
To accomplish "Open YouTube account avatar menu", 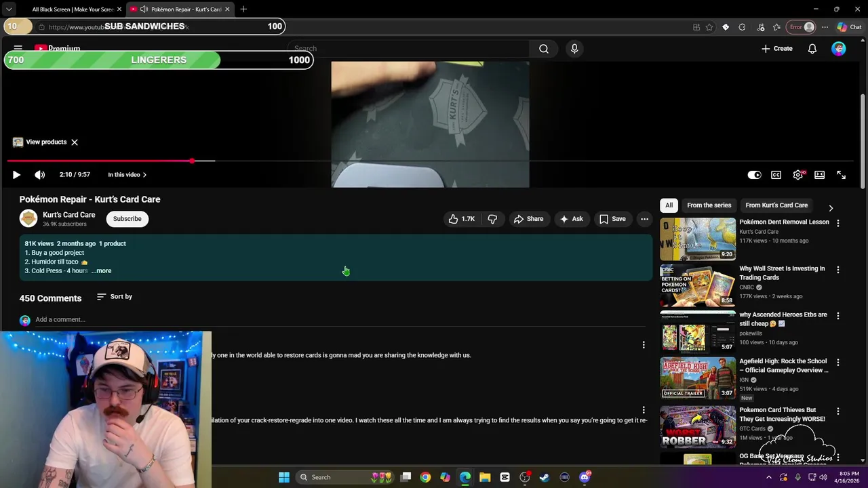I will point(839,49).
